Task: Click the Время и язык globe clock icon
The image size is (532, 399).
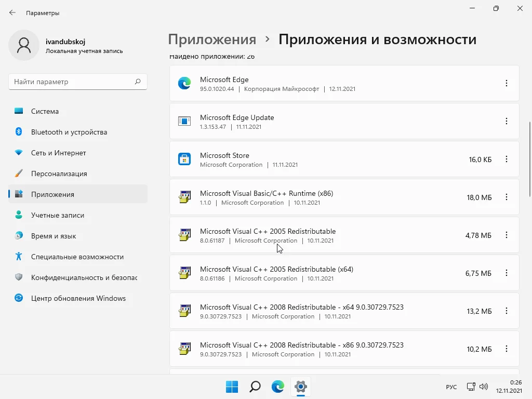Action: point(19,235)
